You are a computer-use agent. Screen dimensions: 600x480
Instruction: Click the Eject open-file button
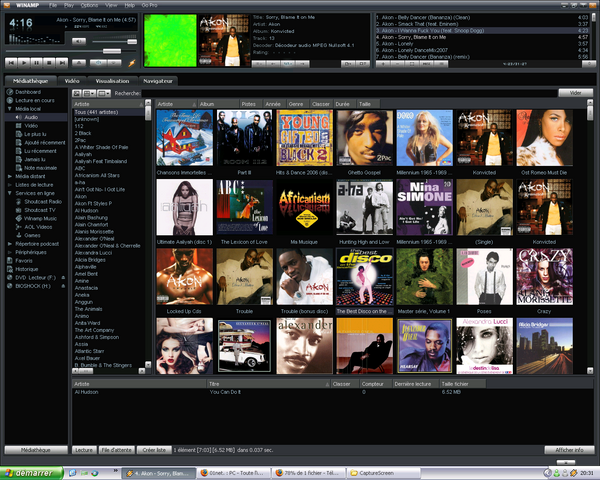(x=79, y=62)
